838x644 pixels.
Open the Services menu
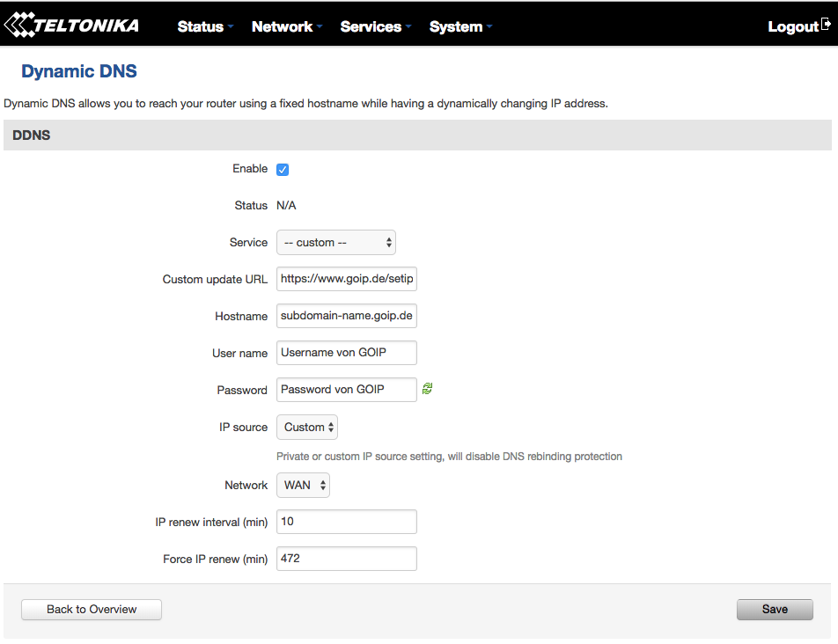coord(376,26)
